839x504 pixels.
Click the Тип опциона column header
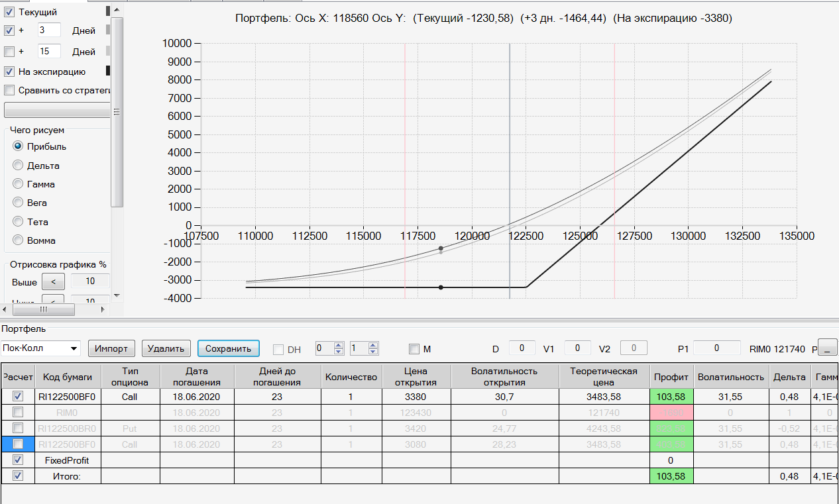(x=130, y=376)
